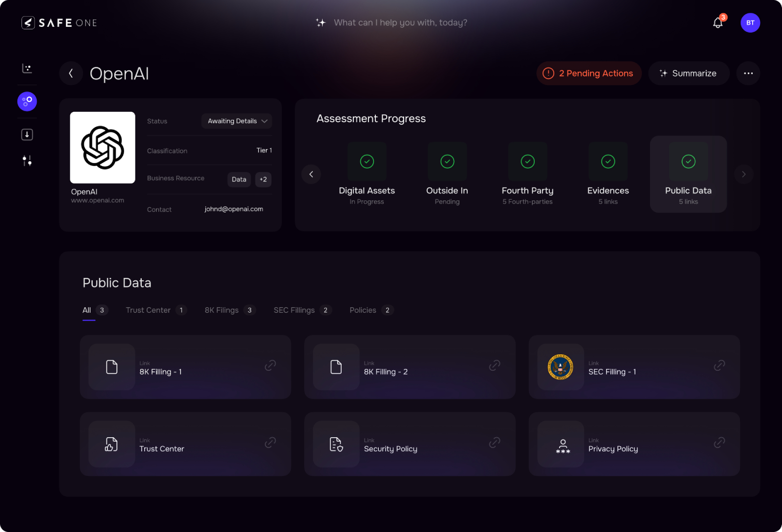This screenshot has height=532, width=782.
Task: Open link icon on 8K Filling - 2
Action: coord(495,365)
